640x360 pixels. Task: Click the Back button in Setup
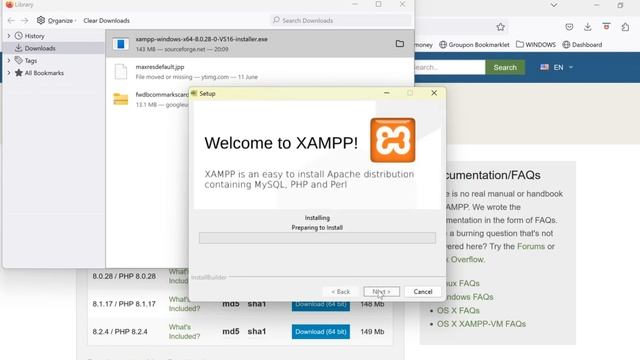[x=340, y=291]
